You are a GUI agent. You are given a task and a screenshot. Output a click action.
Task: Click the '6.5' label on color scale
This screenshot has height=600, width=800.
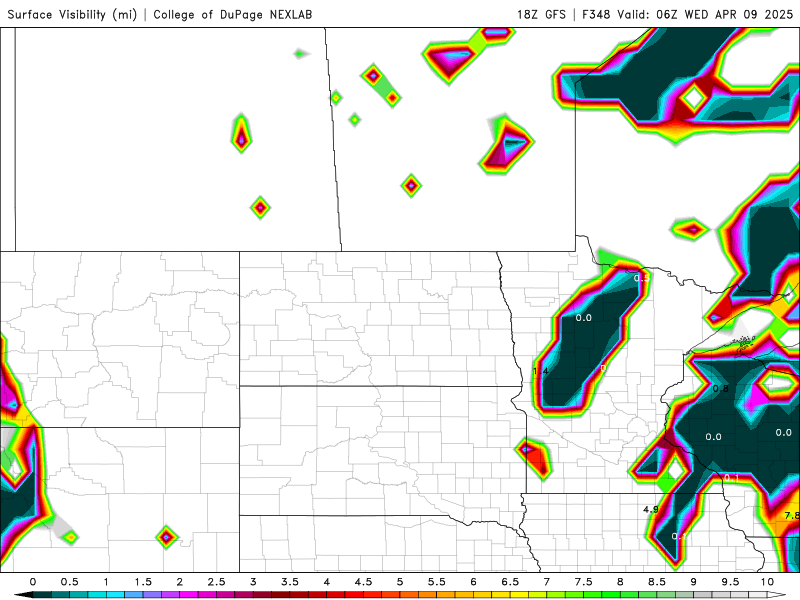[510, 582]
